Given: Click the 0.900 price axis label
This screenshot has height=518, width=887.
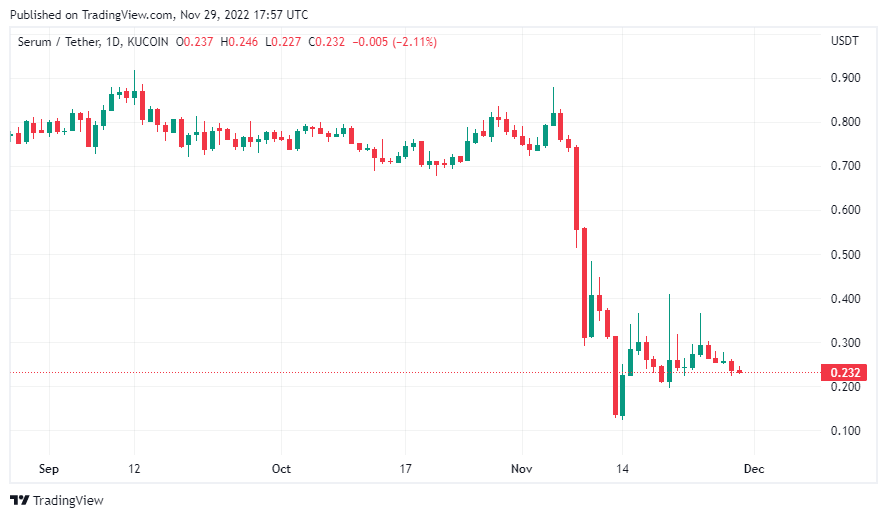Looking at the screenshot, I should [x=844, y=78].
